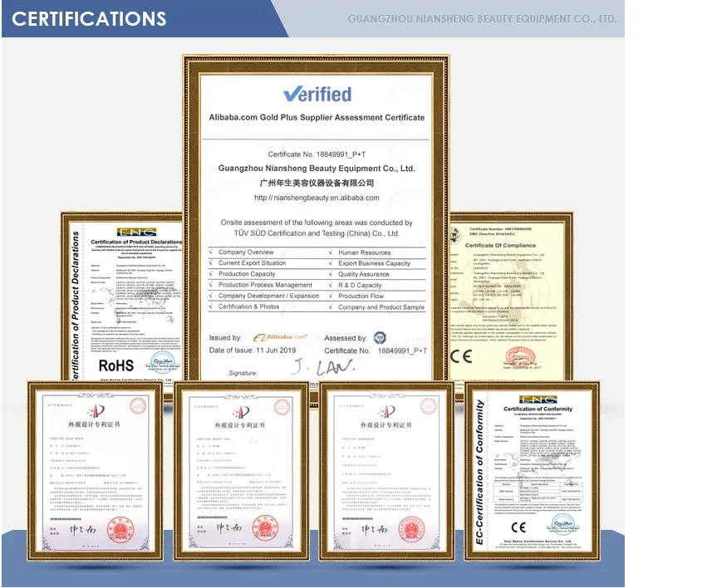Viewport: 702px width, 588px height.
Task: Click the blue Verified logo
Action: (x=317, y=94)
